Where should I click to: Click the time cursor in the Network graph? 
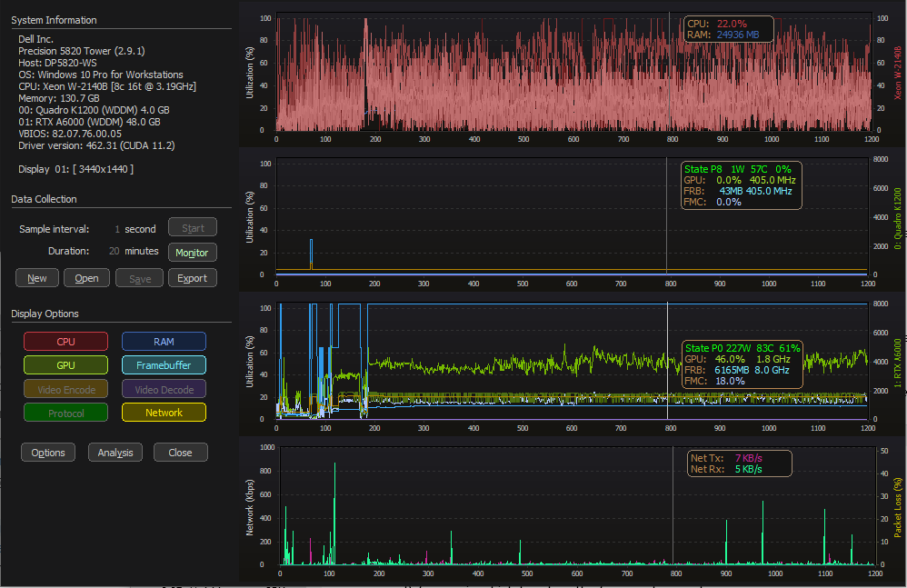point(673,506)
